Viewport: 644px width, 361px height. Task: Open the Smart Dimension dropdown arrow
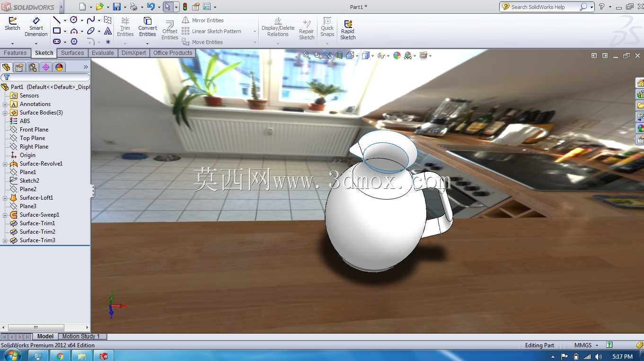36,43
